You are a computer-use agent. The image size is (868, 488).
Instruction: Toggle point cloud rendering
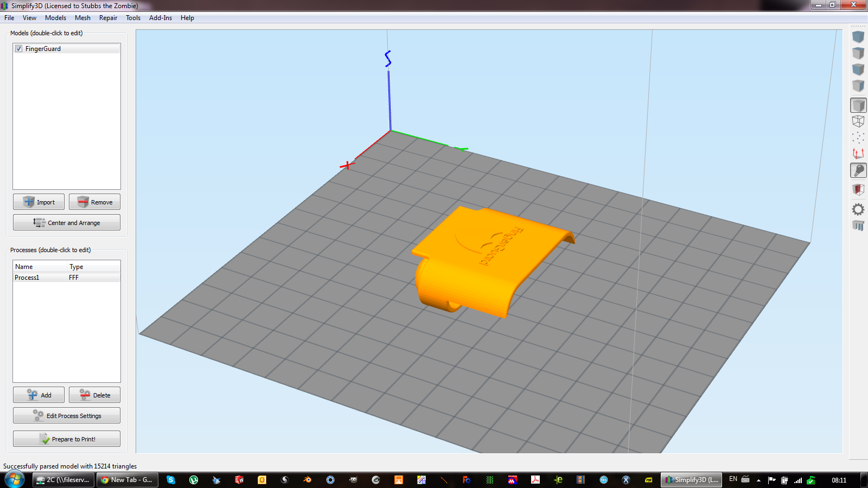tap(858, 138)
